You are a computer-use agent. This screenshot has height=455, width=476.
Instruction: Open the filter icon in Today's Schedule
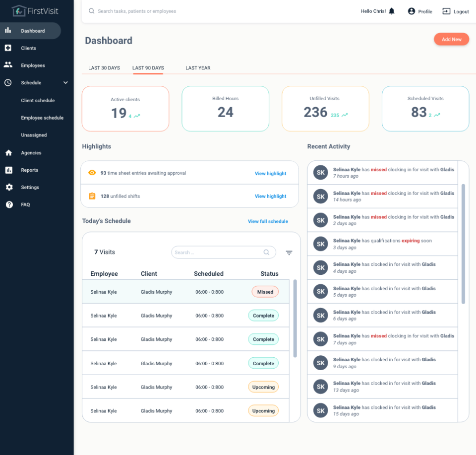289,253
